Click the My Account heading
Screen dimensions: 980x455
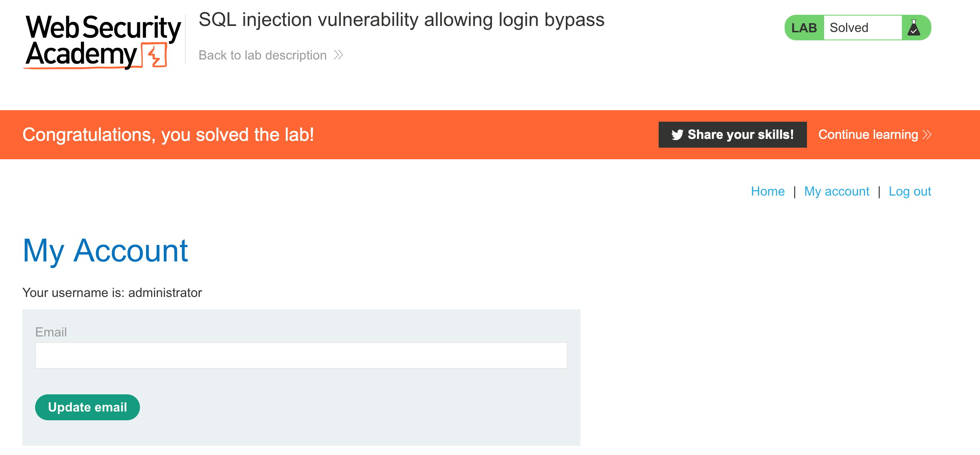(105, 251)
